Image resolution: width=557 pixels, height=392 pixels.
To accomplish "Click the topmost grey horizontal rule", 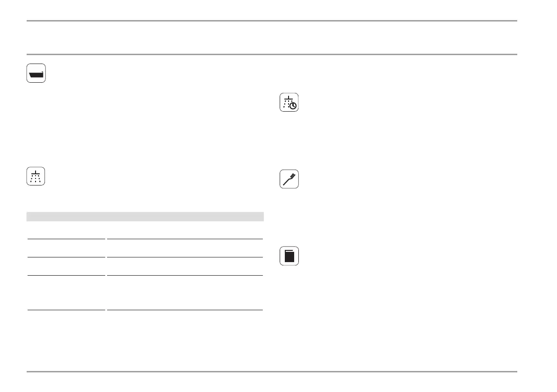I will pos(272,21).
